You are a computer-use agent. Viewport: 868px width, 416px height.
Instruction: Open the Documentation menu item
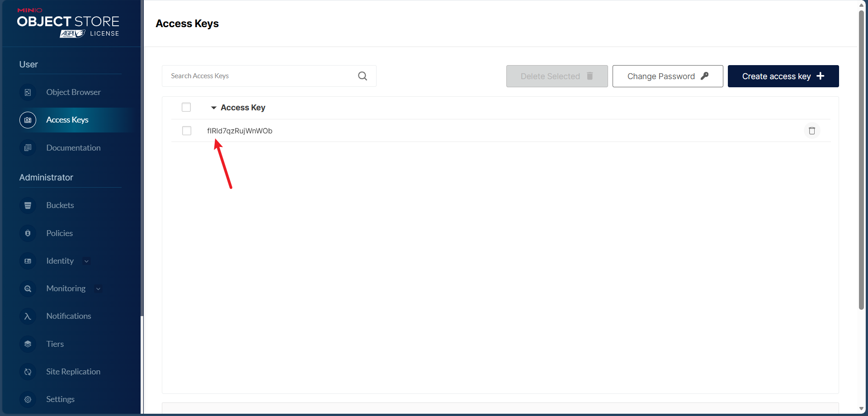(x=73, y=148)
